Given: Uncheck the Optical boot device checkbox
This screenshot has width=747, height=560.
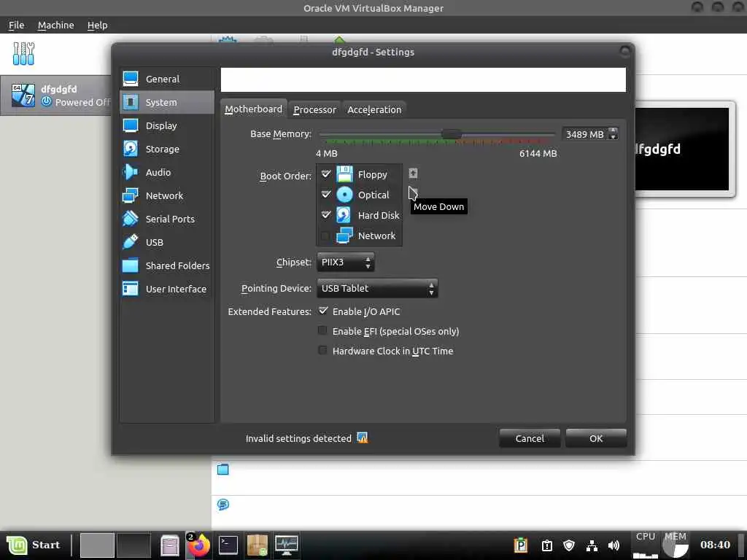Looking at the screenshot, I should click(x=326, y=194).
